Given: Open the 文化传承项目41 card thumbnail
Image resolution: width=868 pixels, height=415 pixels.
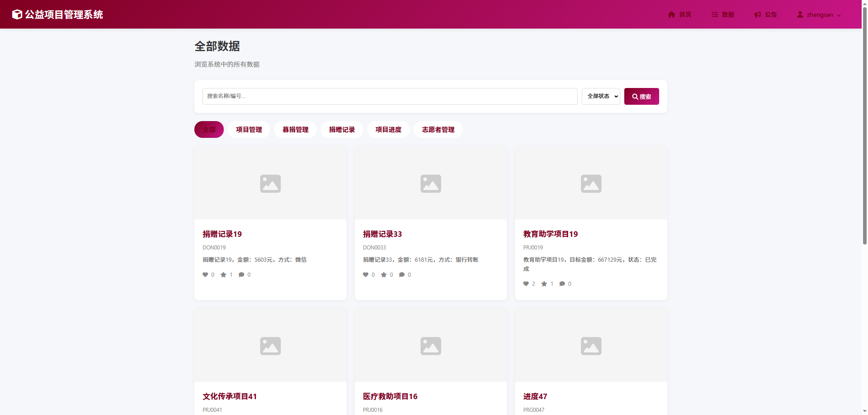Looking at the screenshot, I should [270, 346].
